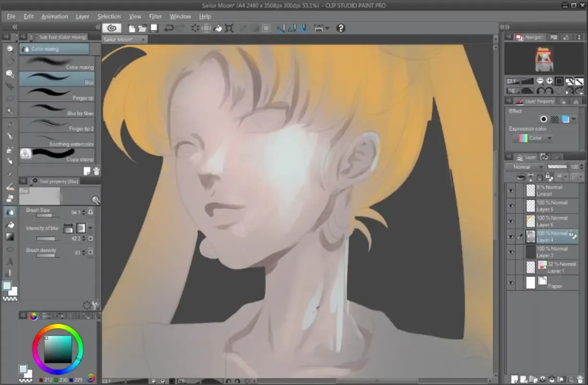Select the Pen tool in the tool palette
The image size is (588, 385).
coord(10,136)
